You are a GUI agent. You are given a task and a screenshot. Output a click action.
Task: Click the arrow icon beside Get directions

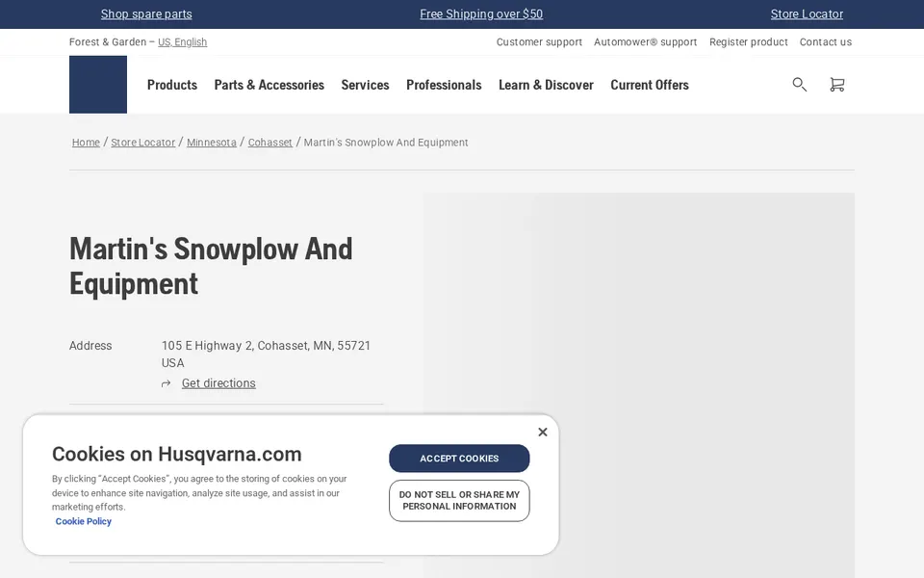(x=167, y=384)
